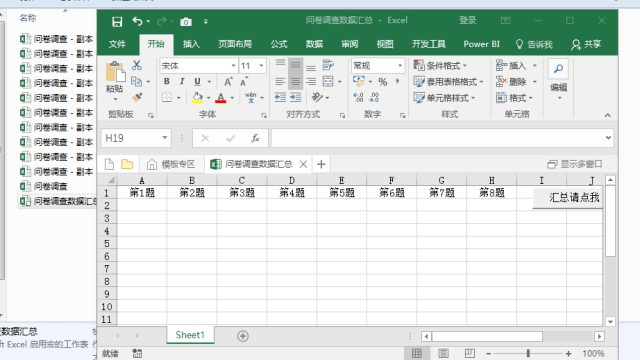This screenshot has height=360, width=640.
Task: Save the workbook with the floppy icon
Action: [117, 22]
